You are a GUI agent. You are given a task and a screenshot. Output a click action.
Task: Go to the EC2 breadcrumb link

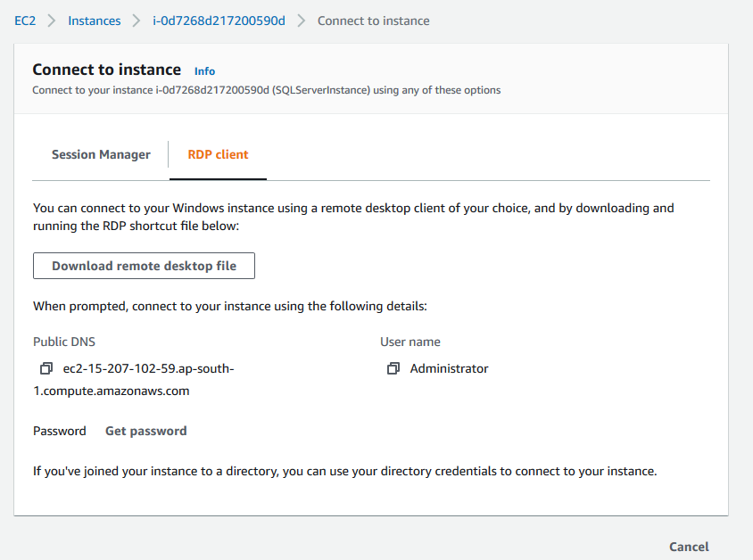24,21
